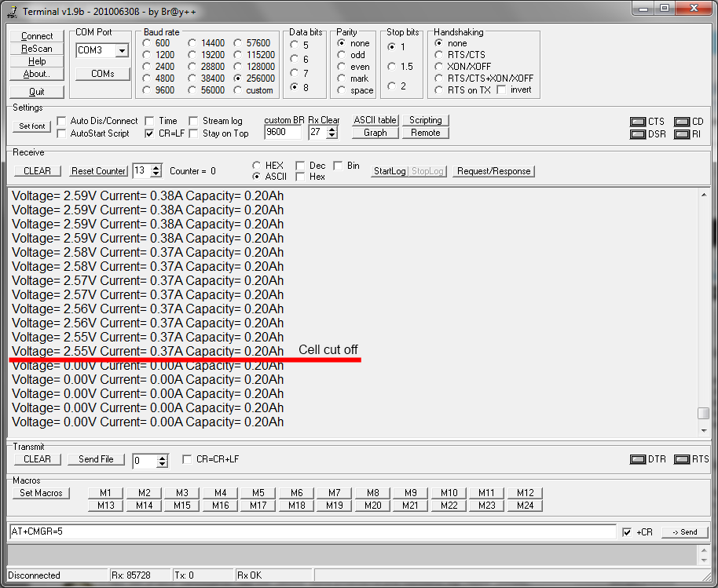The width and height of the screenshot is (718, 588).
Task: Click the receive pane scroll down arrow
Action: coord(704,430)
